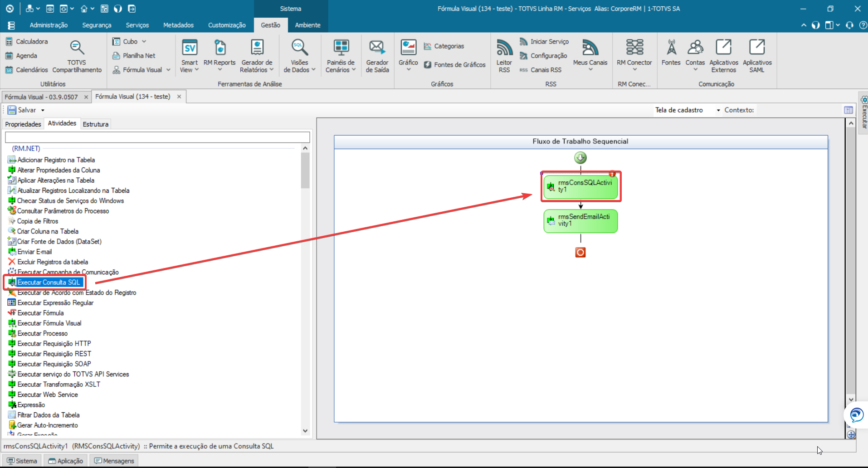Click the workflow start arrow node

[580, 158]
